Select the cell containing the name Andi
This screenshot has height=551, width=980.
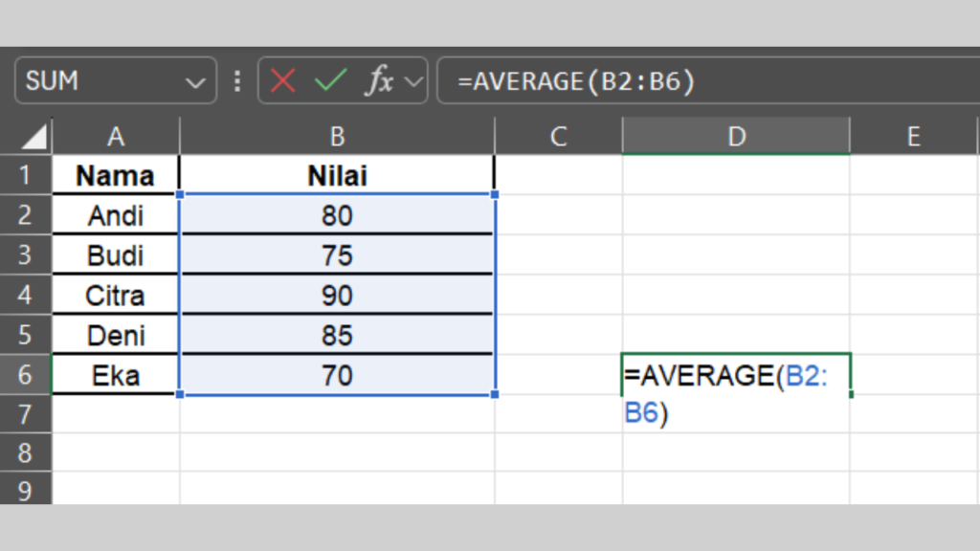click(x=115, y=215)
